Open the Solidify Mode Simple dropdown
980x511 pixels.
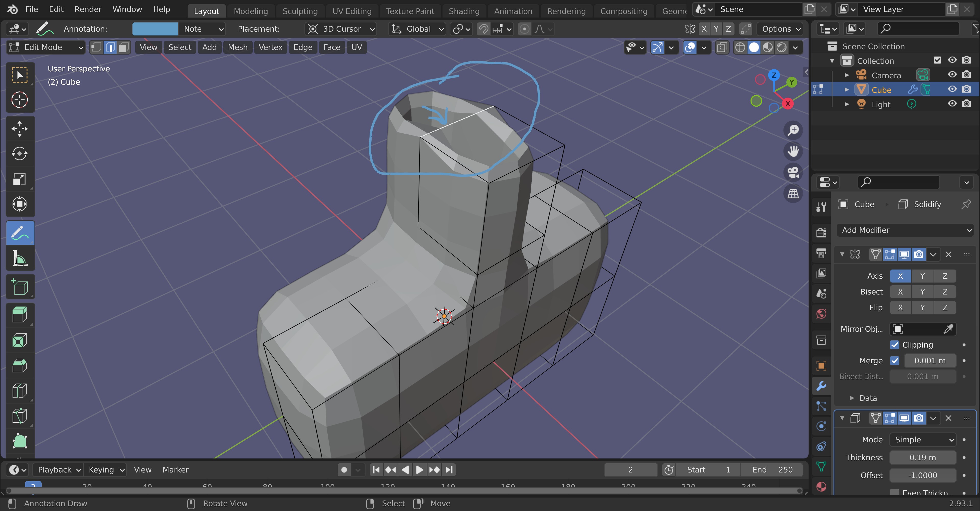923,440
